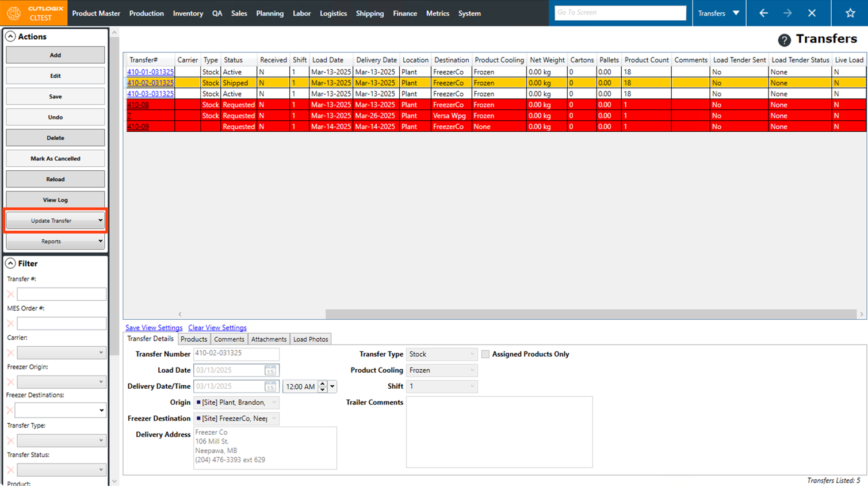868x486 pixels.
Task: Clear the Transfer # filter red X
Action: [10, 294]
